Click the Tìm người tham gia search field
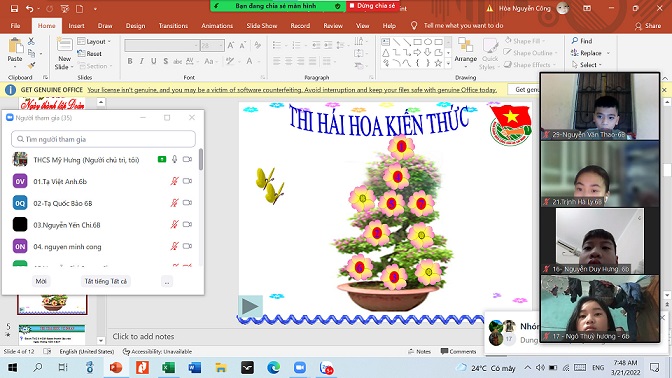This screenshot has height=378, width=672. pyautogui.click(x=103, y=139)
